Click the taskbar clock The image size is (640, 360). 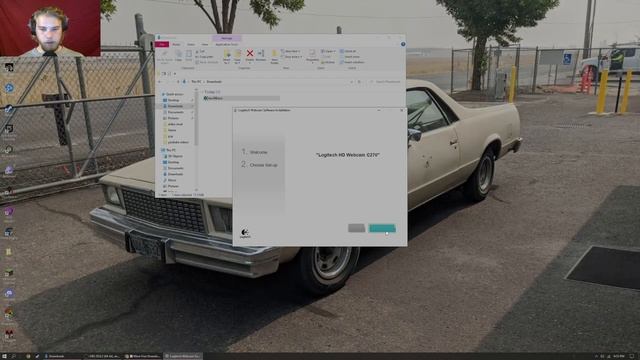[x=618, y=356]
